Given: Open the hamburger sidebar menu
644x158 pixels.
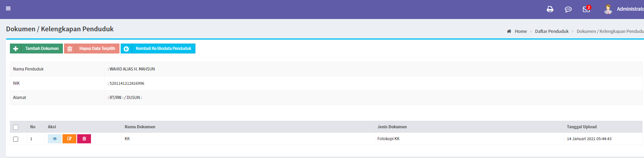Looking at the screenshot, I should click(8, 8).
